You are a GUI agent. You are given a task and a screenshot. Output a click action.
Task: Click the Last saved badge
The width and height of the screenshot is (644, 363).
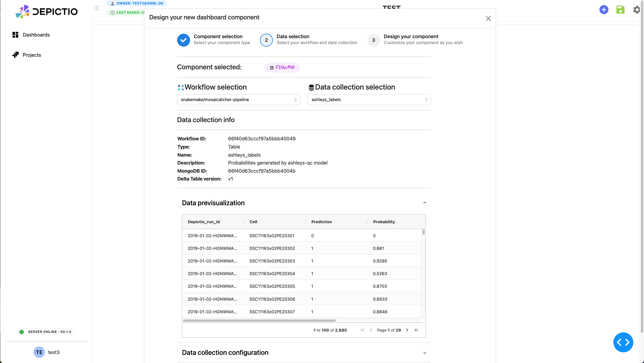[x=125, y=13]
